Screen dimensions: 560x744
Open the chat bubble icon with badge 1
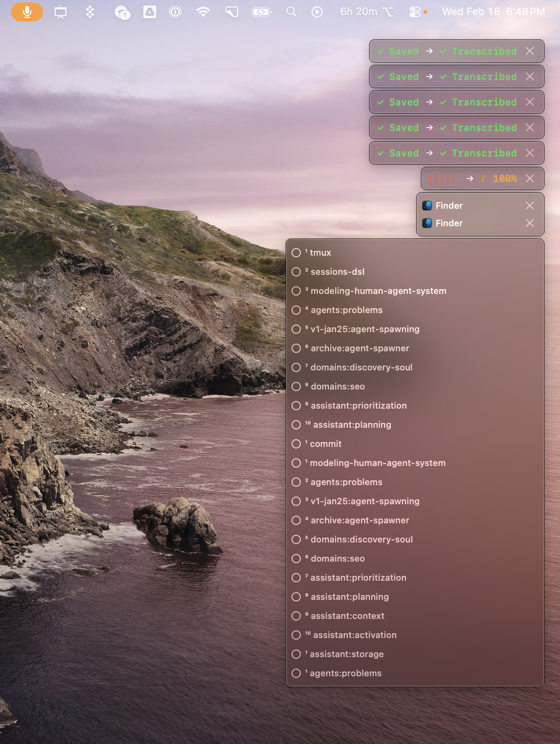click(122, 13)
